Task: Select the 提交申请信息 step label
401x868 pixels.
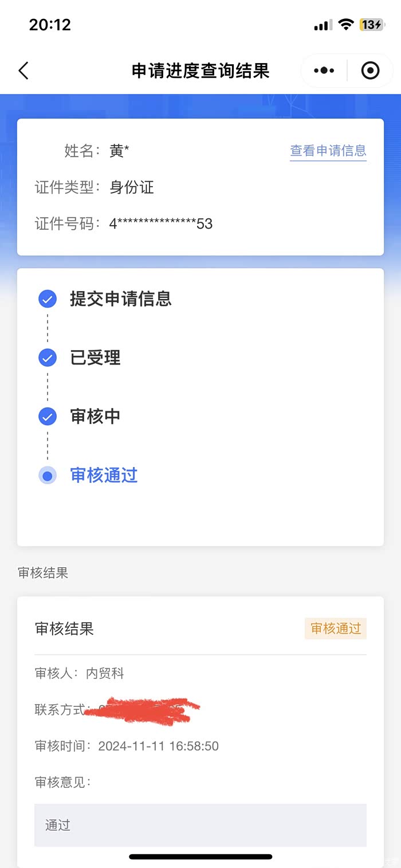Action: (121, 299)
